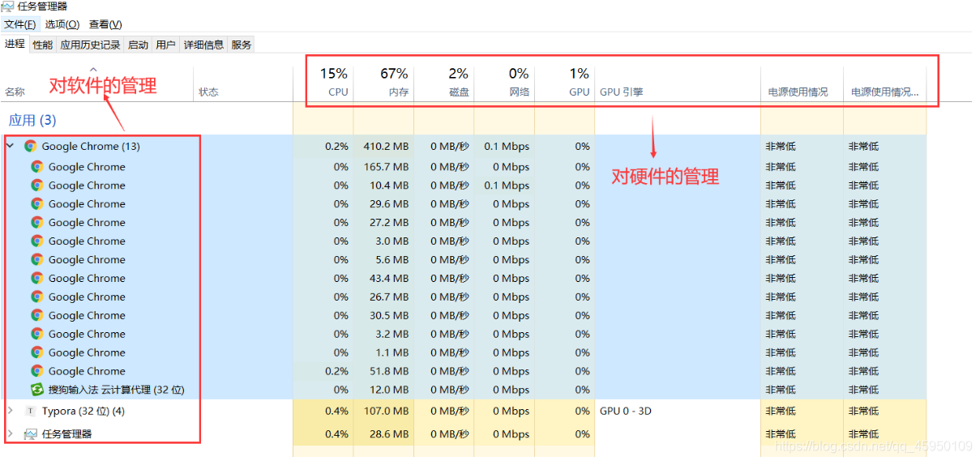This screenshot has width=980, height=461.
Task: Open the 选项(O) menu
Action: tap(62, 24)
